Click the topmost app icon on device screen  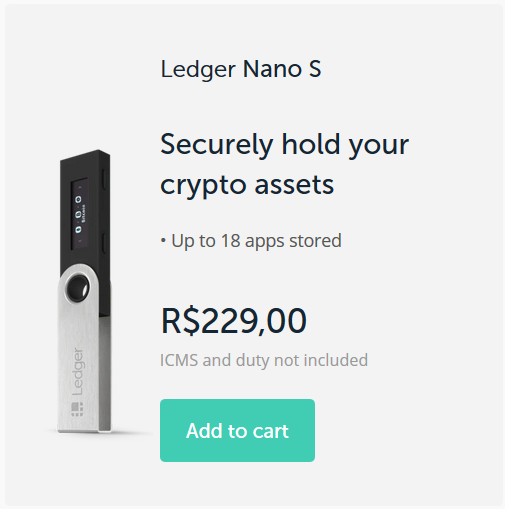78,199
